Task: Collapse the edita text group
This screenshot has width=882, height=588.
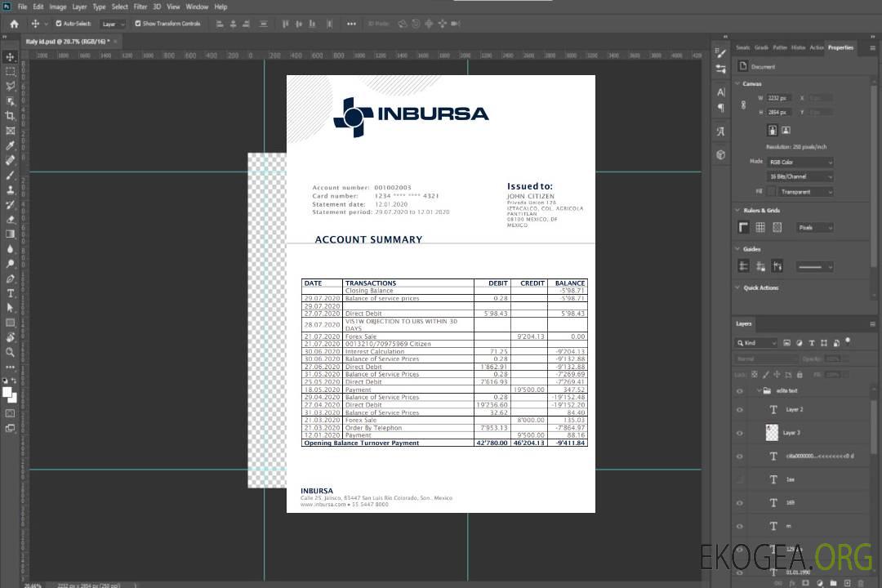Action: coord(758,390)
